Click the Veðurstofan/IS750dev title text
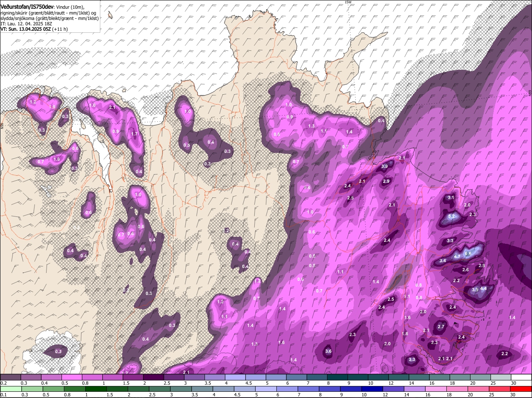 [27, 6]
